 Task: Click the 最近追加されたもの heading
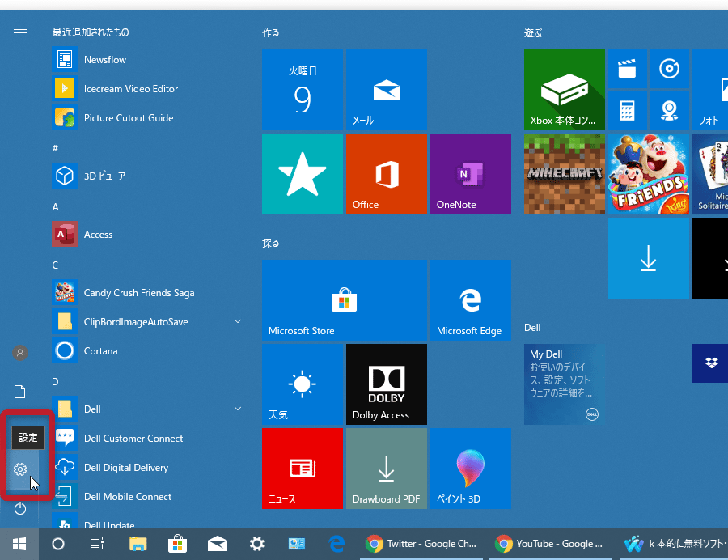tap(91, 32)
